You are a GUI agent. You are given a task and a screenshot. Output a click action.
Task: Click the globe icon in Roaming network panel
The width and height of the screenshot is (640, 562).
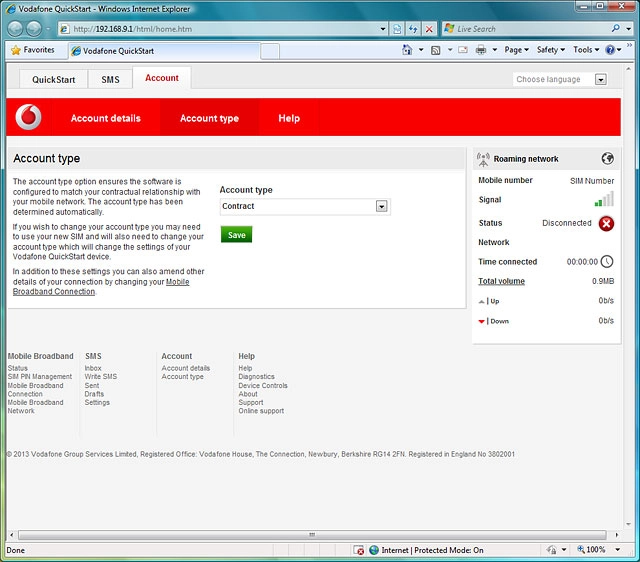pos(607,158)
